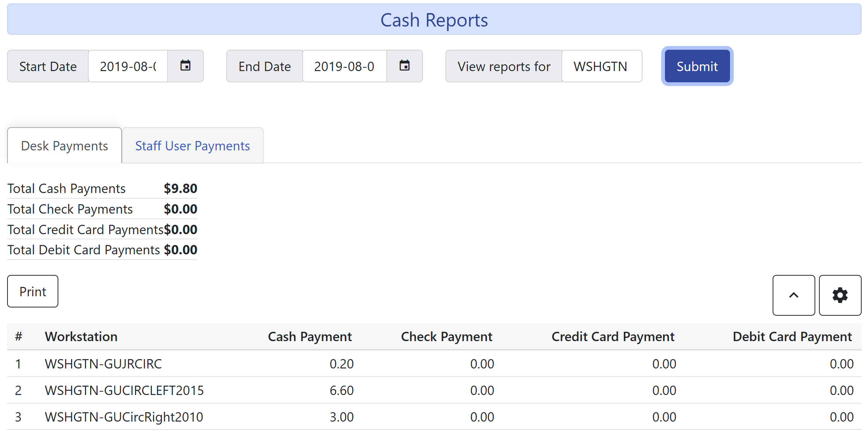Select the WSHGTN-GUCircRight2010 row
This screenshot has height=447, width=868.
tap(123, 416)
